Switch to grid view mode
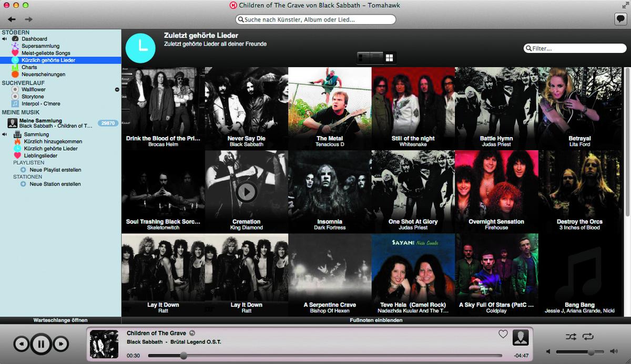The image size is (631, 364). click(390, 58)
